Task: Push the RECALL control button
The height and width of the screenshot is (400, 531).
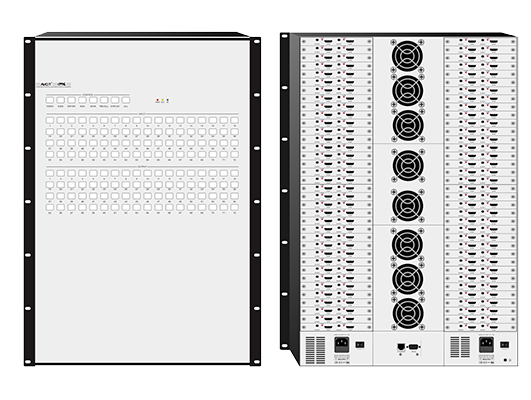Action: pos(104,100)
